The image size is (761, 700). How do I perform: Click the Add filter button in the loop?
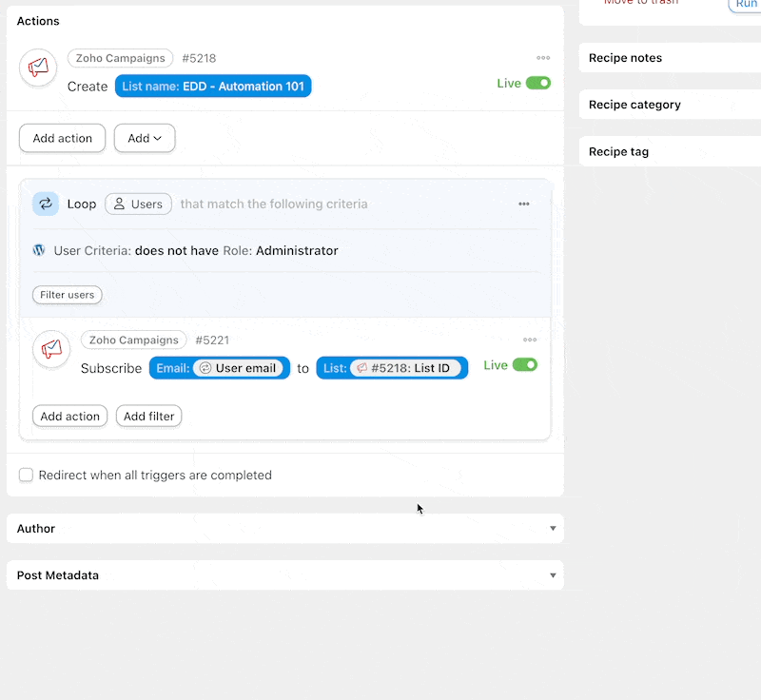148,417
